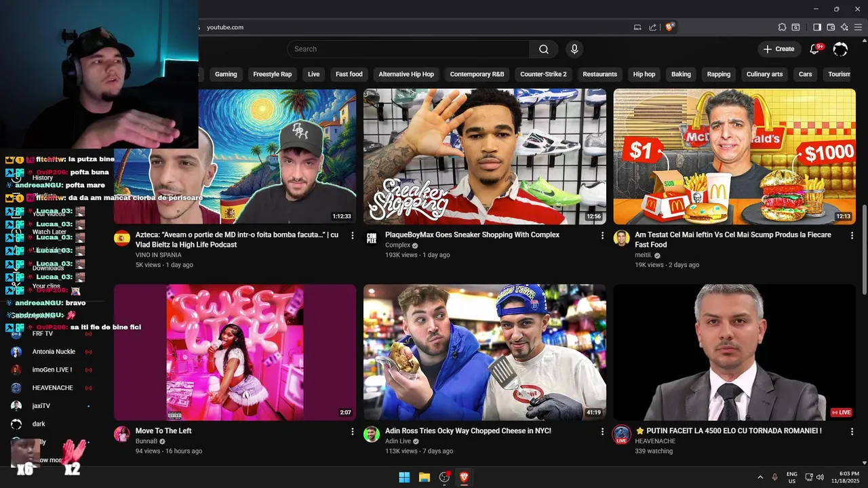The height and width of the screenshot is (488, 868).
Task: Select the Live filter chip
Action: 313,74
